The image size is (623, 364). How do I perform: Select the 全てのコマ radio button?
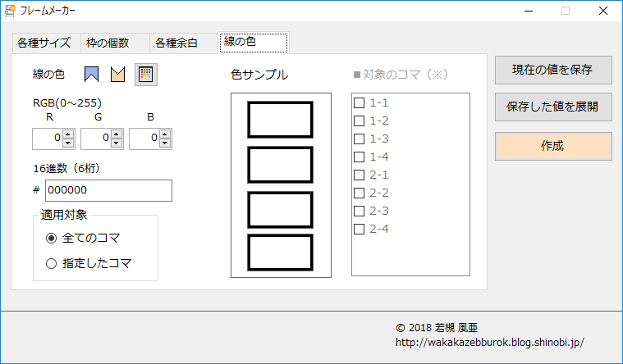tap(52, 239)
